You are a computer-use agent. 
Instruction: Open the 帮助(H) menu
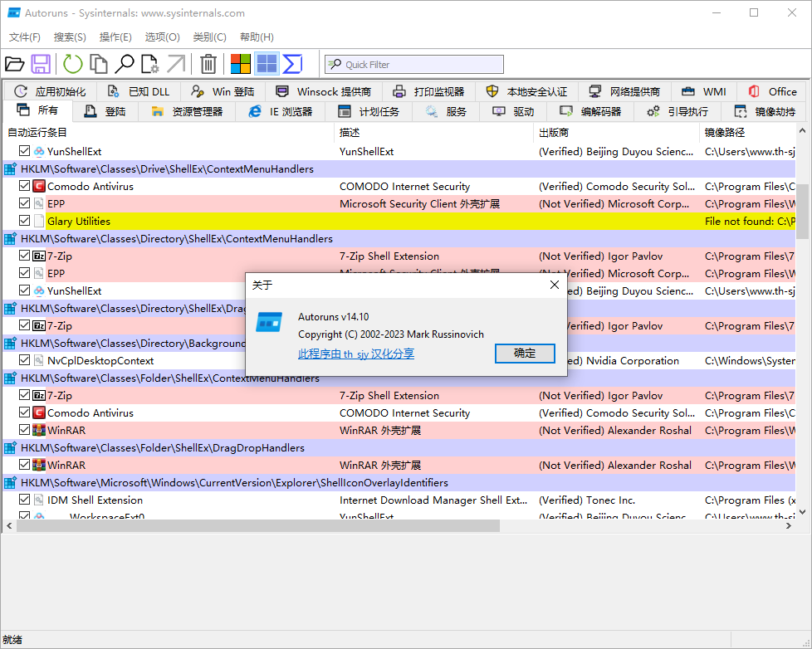[x=257, y=37]
